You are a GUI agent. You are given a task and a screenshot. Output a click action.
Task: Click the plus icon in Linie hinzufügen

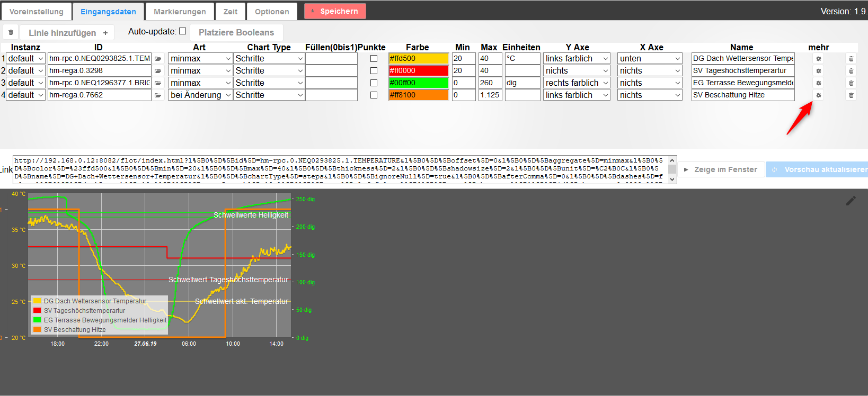[105, 33]
